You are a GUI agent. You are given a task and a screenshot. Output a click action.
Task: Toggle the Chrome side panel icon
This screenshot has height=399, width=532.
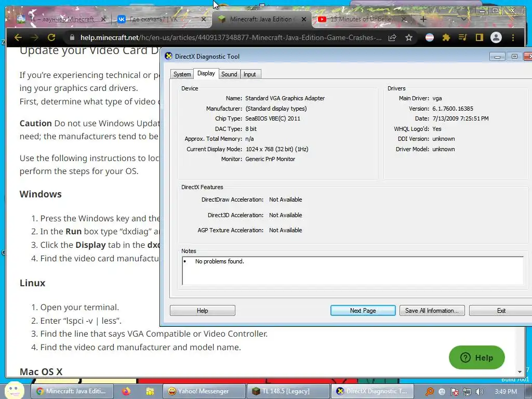click(479, 37)
